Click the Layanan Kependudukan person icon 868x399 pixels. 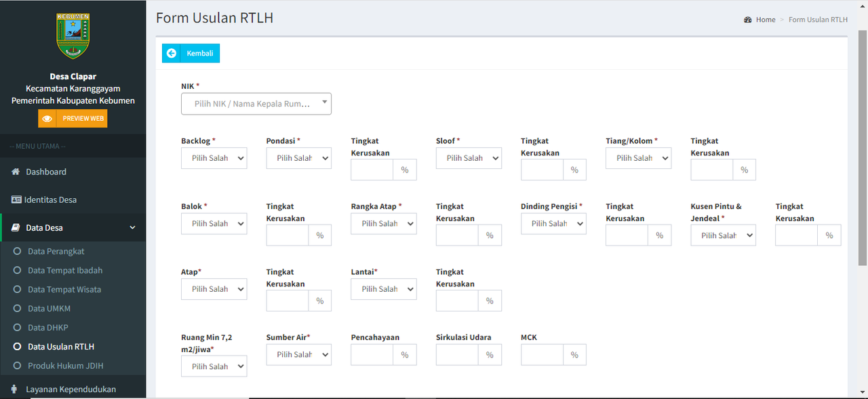point(15,389)
